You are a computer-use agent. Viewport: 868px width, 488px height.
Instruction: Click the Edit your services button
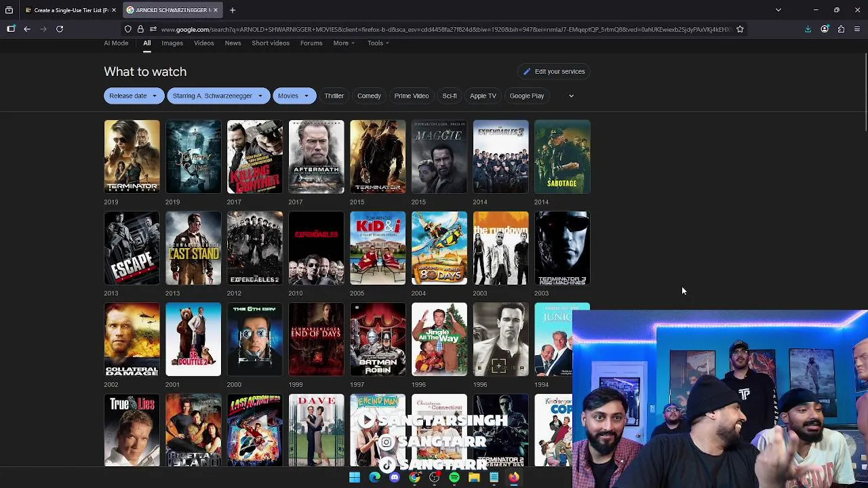(554, 71)
